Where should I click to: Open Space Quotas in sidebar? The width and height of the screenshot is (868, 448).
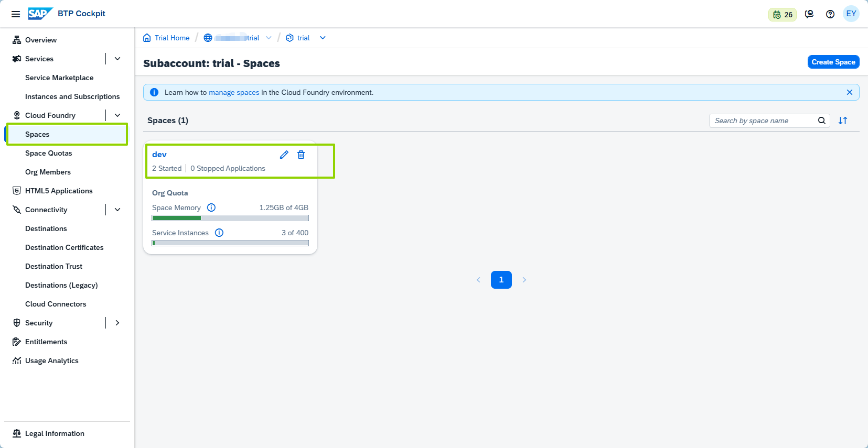(x=49, y=153)
